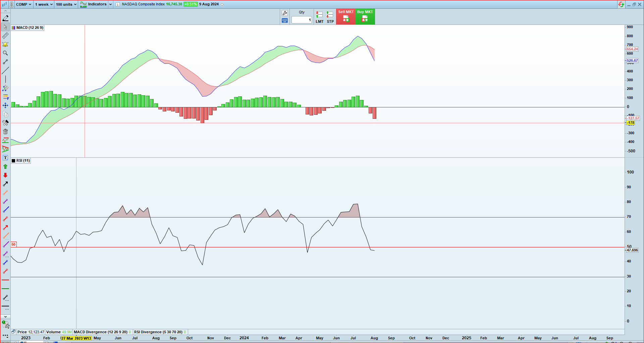
Task: Select the pencil drawing tool
Action: tap(5, 18)
